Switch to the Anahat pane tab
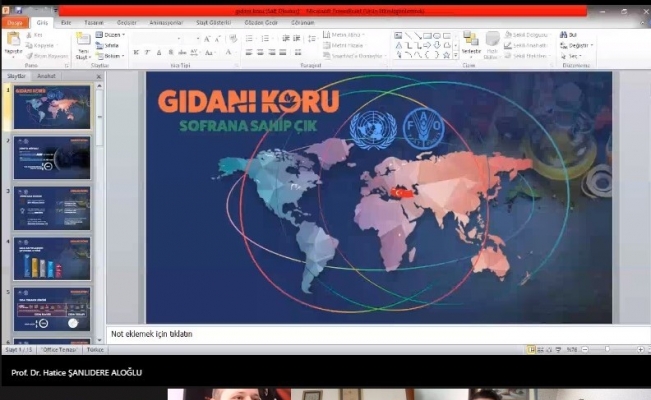The width and height of the screenshot is (651, 400). 47,76
